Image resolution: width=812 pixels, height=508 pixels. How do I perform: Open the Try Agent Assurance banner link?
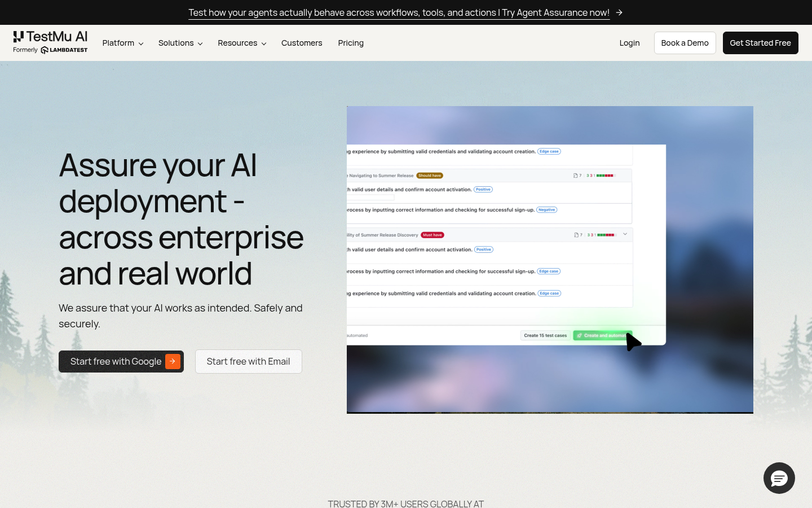coord(399,12)
